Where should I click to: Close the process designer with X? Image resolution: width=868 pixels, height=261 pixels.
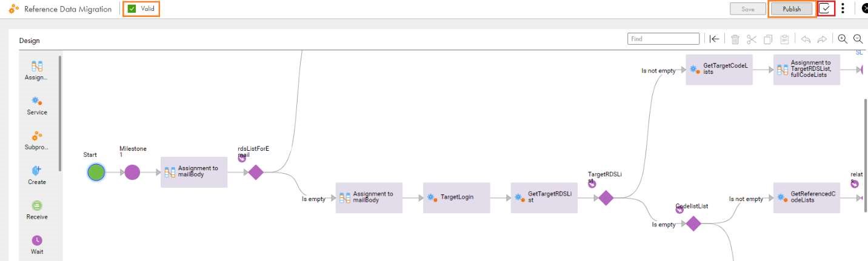tap(864, 8)
